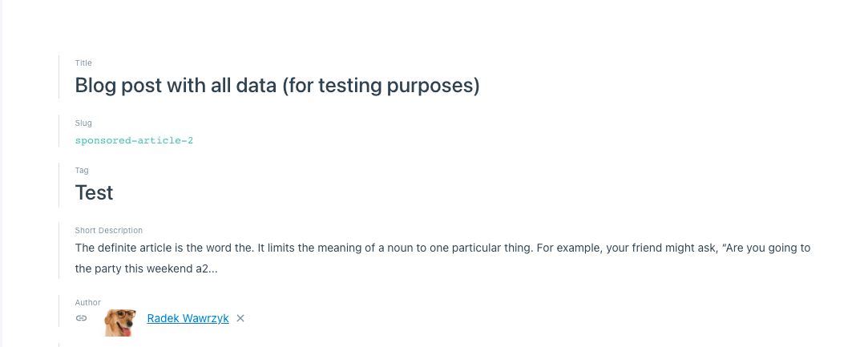Click the Title field label
This screenshot has height=347, width=868.
[83, 63]
